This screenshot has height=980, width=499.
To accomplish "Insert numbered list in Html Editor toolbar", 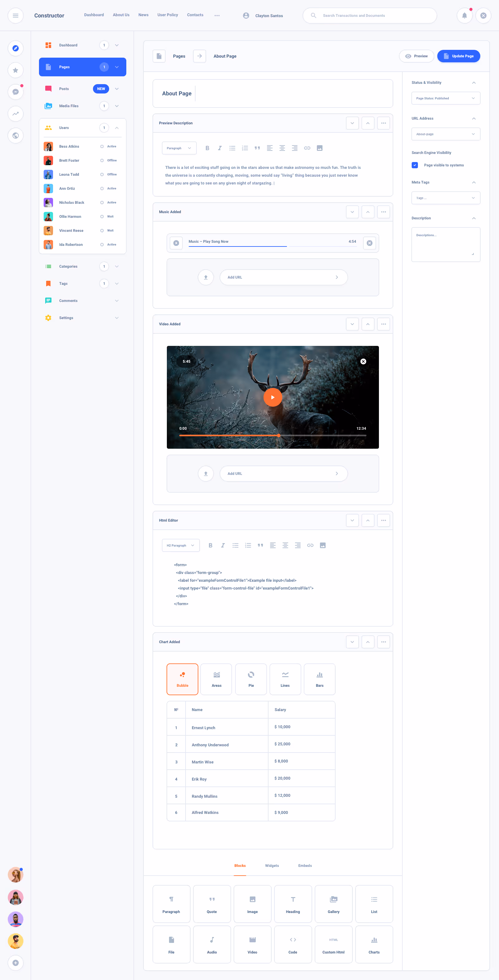I will click(248, 545).
